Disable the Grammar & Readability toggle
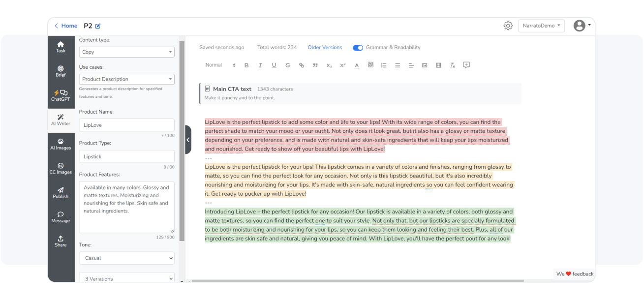This screenshot has height=299, width=644. [358, 48]
